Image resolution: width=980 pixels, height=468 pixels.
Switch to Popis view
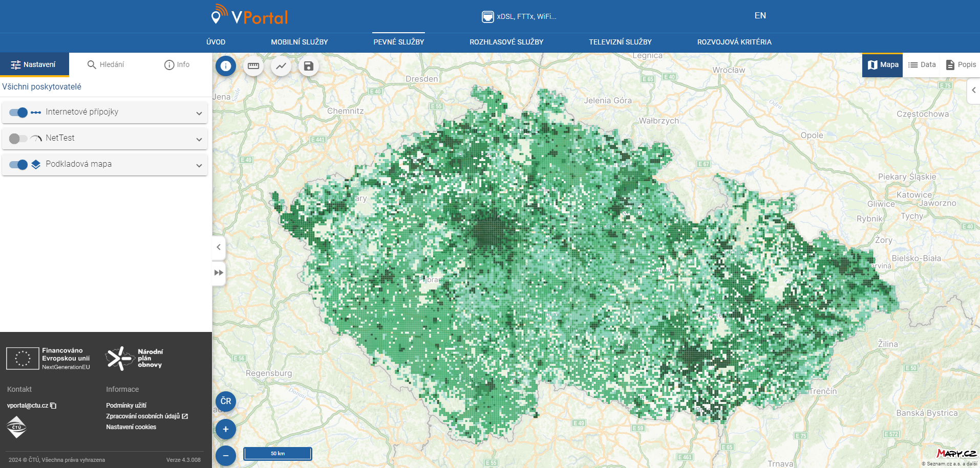click(961, 65)
